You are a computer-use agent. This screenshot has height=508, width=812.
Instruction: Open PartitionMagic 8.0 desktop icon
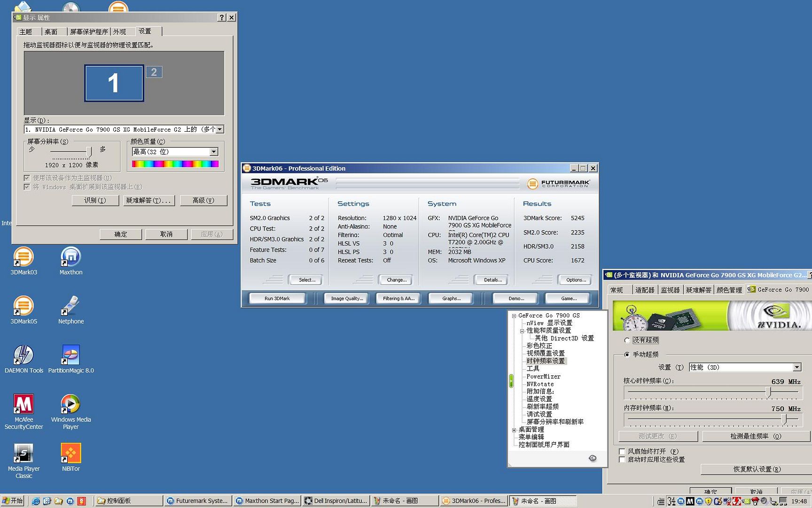click(71, 356)
